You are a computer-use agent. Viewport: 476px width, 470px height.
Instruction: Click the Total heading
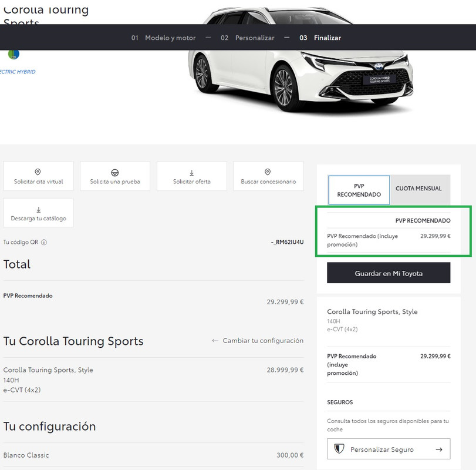pos(17,264)
